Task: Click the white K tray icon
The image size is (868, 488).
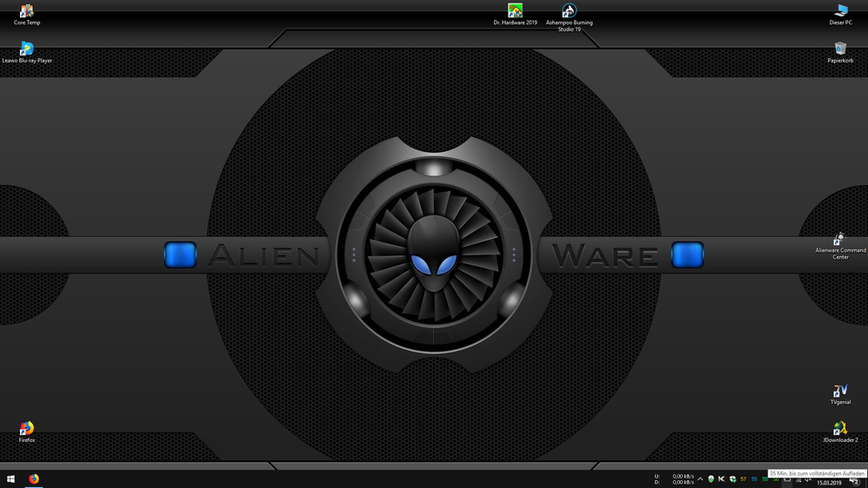Action: 721,478
